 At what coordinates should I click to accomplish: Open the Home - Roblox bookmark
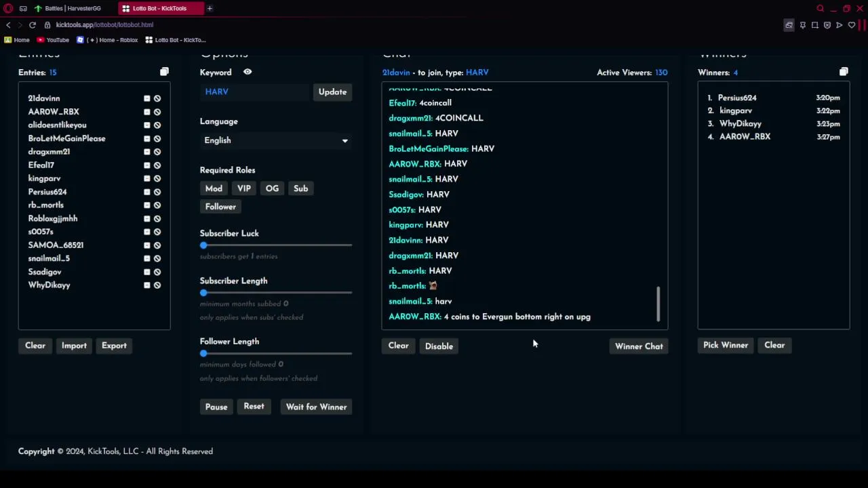(x=107, y=40)
